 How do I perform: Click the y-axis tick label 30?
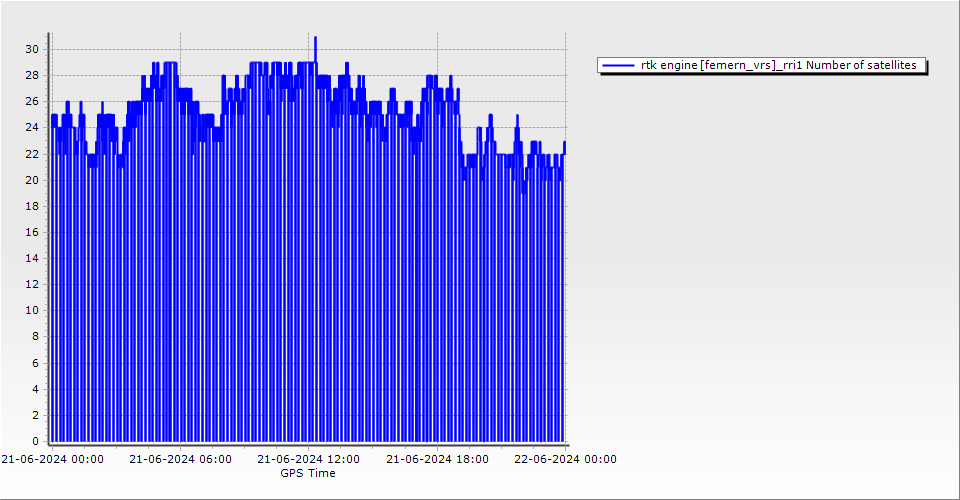point(32,49)
